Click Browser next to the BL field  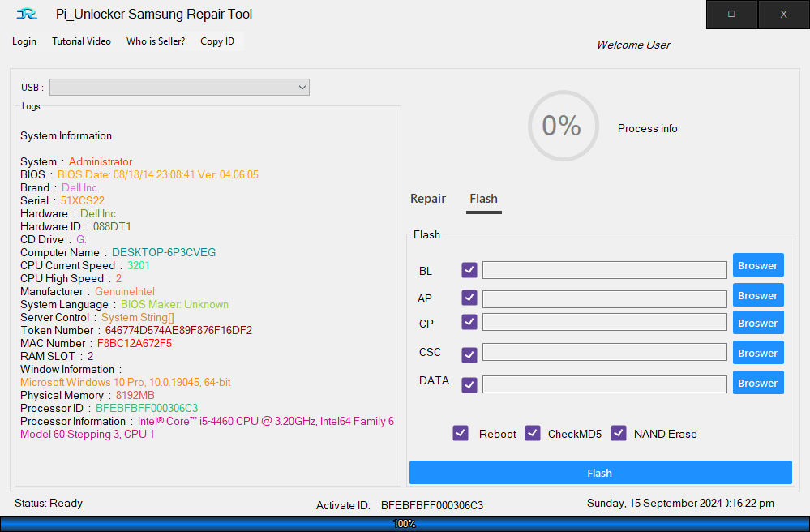[x=757, y=265]
